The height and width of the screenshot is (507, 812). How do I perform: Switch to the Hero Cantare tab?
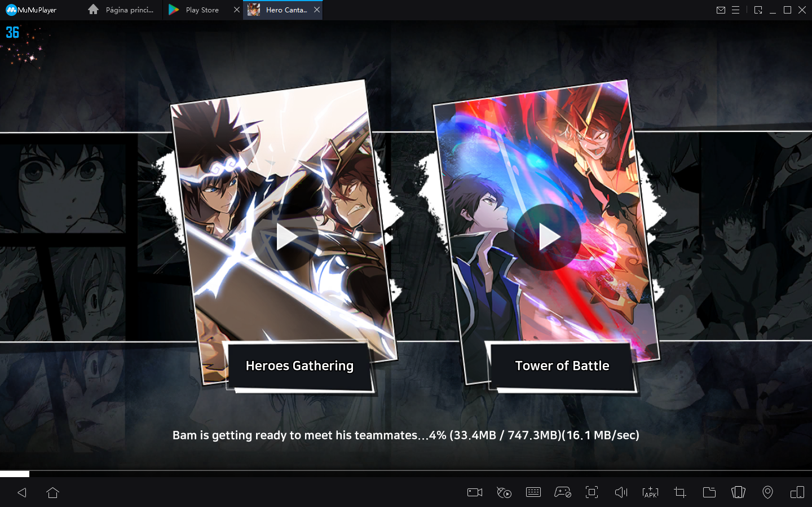[x=283, y=10]
